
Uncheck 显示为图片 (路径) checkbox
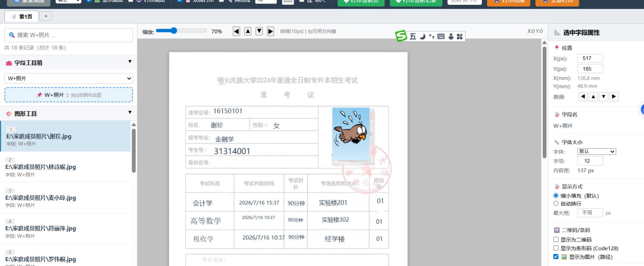[x=556, y=257]
